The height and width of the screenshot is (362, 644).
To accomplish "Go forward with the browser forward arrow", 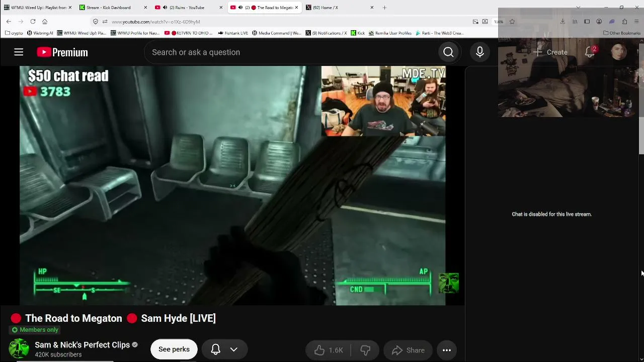I will (x=21, y=22).
